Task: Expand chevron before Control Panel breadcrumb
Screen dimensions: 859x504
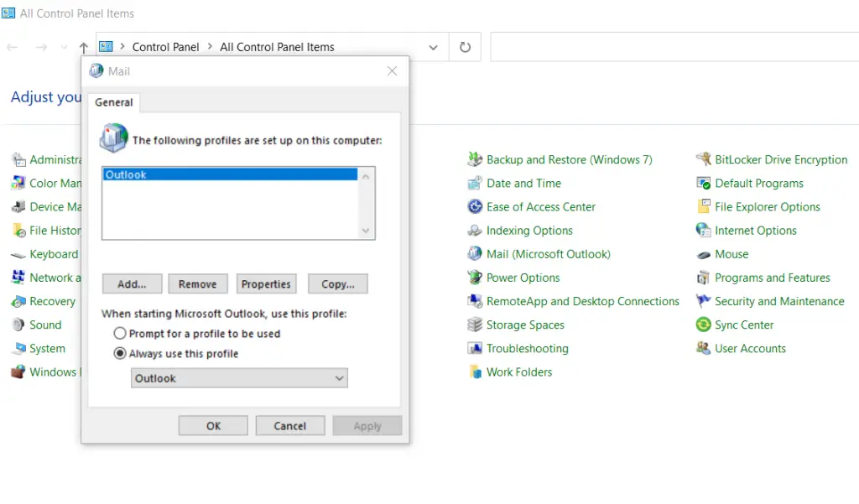Action: pos(122,47)
